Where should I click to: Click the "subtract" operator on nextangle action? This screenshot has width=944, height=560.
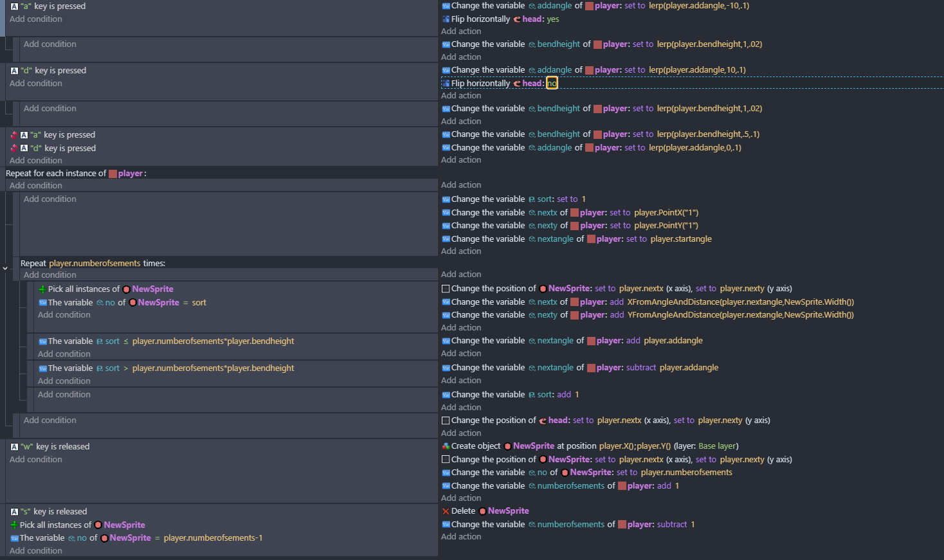point(641,368)
